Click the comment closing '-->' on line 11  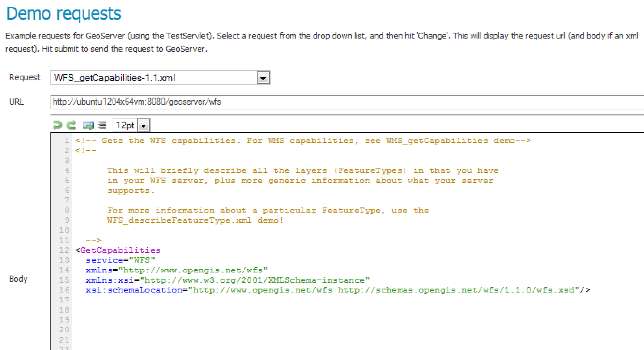pos(94,240)
